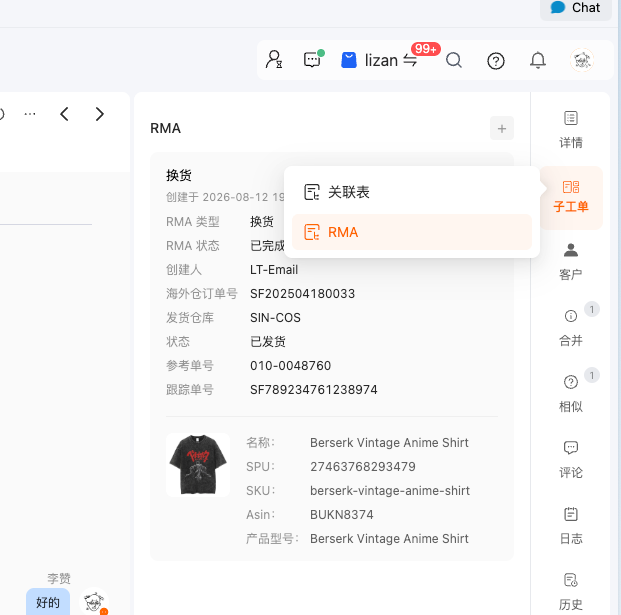This screenshot has width=621, height=615.
Task: Click the search magnifier icon
Action: click(x=454, y=61)
